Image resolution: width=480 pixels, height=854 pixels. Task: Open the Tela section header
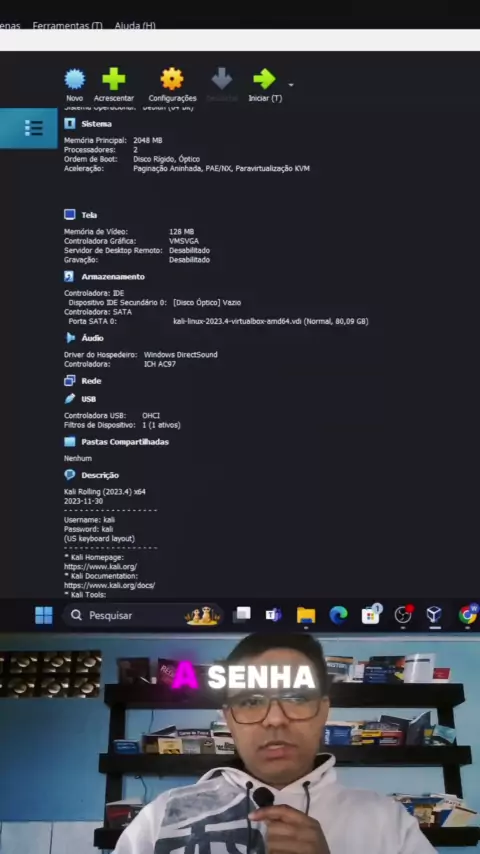click(x=89, y=215)
